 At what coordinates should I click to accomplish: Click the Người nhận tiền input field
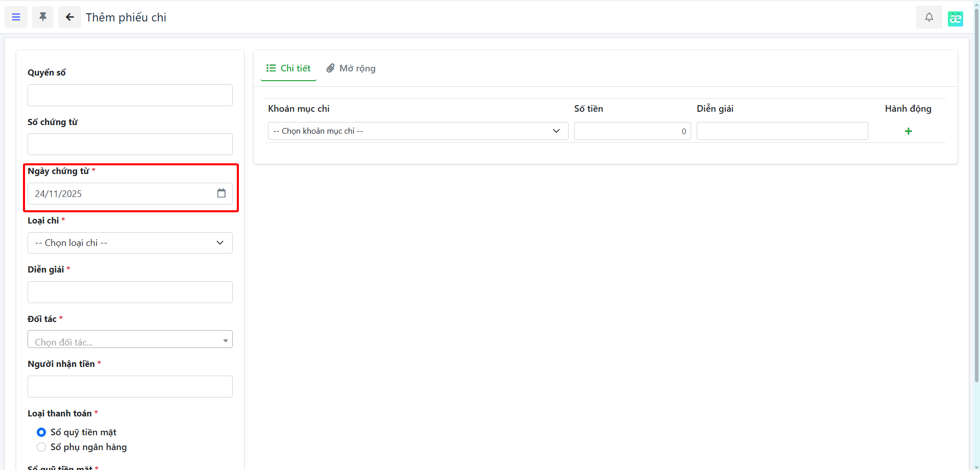point(130,387)
